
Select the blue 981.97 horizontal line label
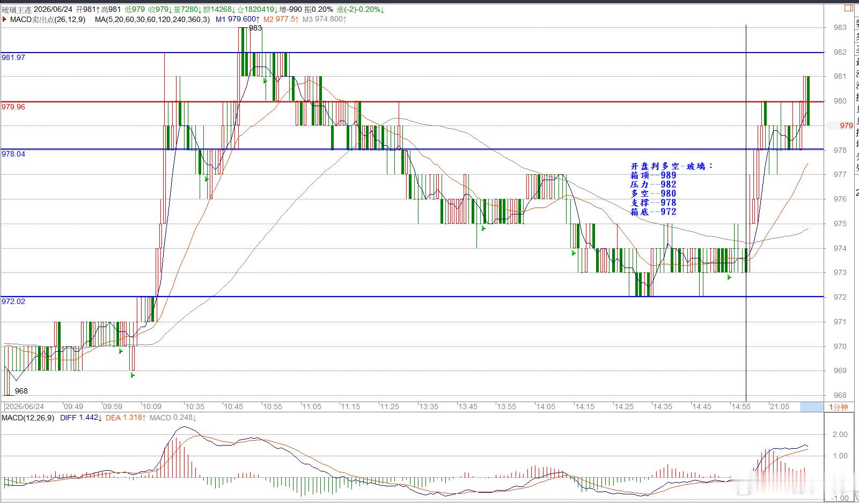(x=13, y=57)
